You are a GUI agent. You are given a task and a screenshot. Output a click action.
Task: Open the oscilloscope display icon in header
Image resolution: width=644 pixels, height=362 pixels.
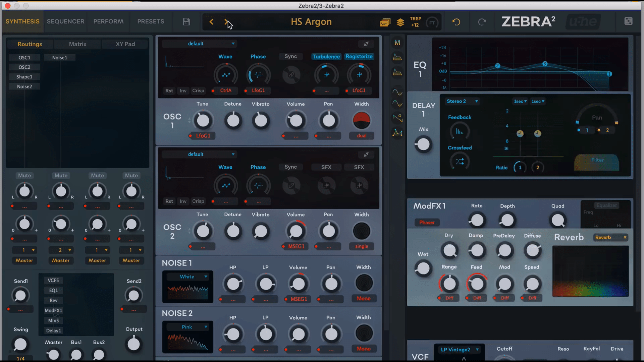(385, 22)
